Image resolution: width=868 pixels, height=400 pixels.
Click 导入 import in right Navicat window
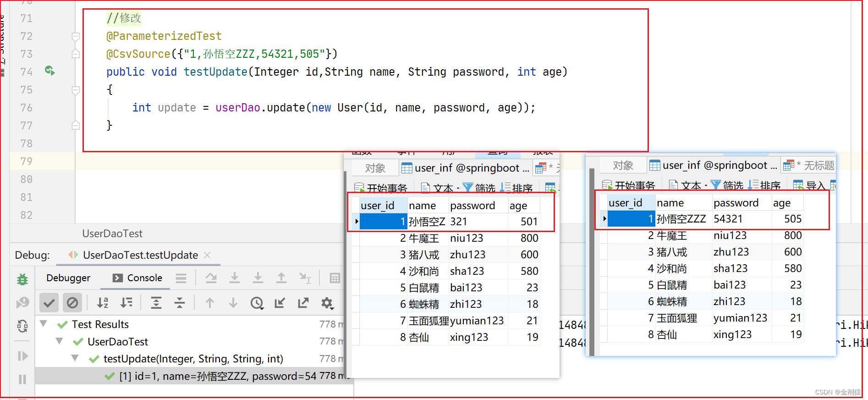tap(810, 185)
